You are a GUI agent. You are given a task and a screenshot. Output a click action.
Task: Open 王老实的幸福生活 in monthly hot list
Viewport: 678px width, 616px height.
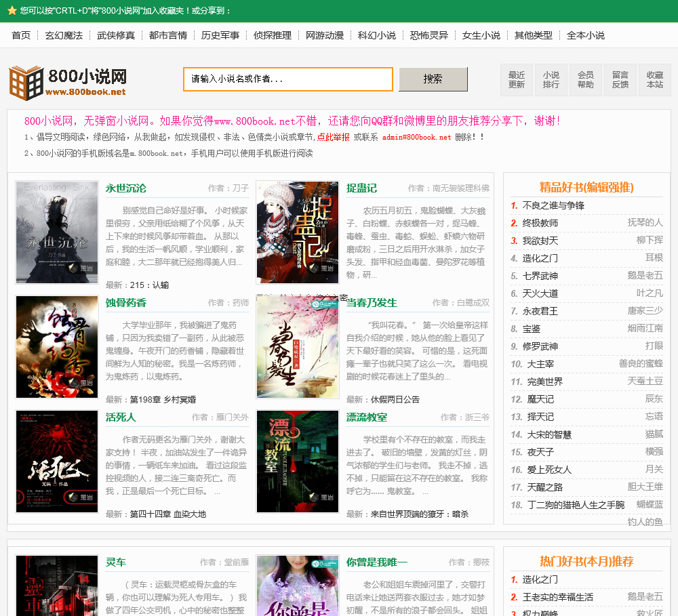pyautogui.click(x=558, y=597)
